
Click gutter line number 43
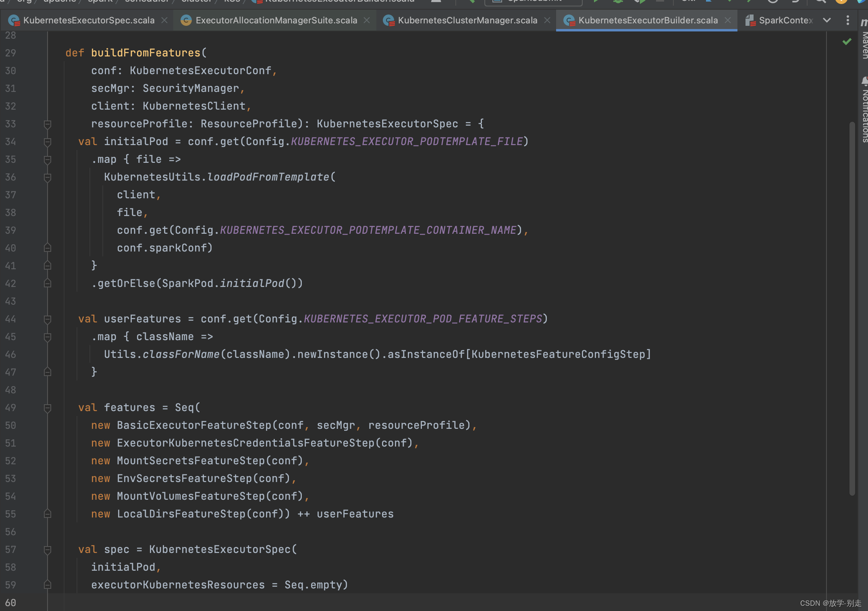pos(10,301)
